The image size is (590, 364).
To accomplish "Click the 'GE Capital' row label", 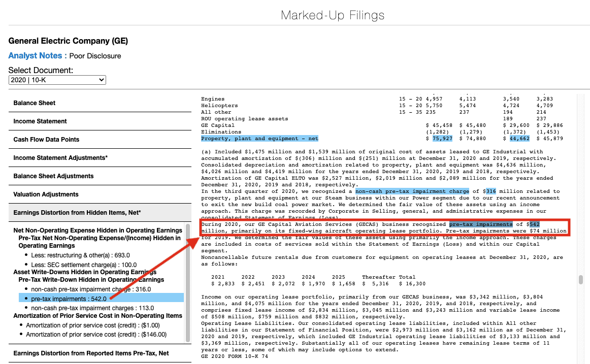I will 218,125.
